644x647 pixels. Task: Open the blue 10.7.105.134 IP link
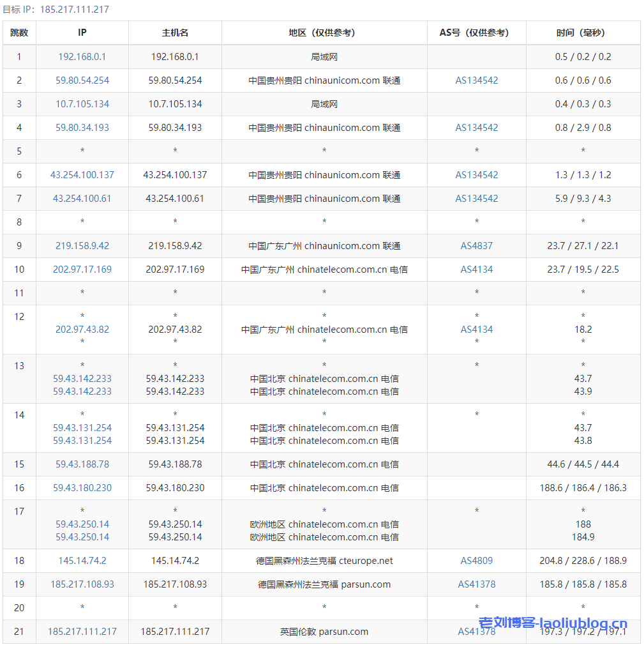point(82,104)
